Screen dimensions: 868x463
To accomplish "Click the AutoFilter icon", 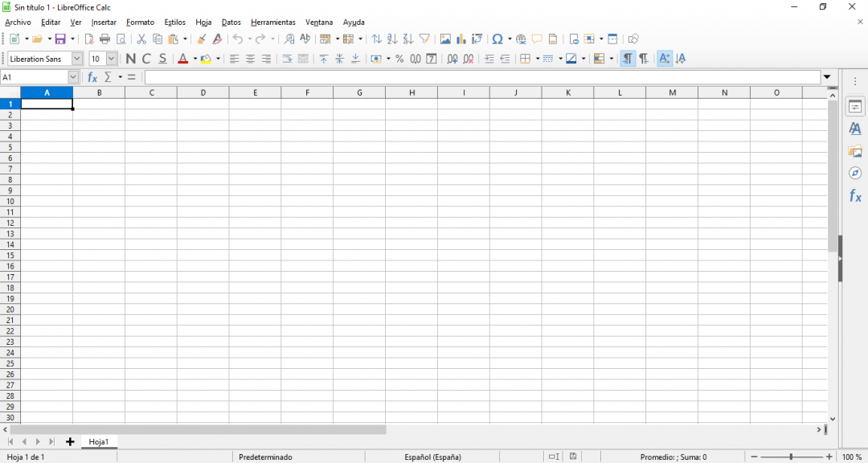I will (424, 39).
